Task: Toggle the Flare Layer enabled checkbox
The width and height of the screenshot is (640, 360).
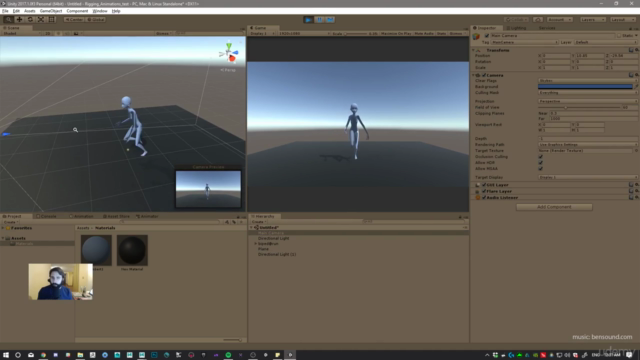Action: [484, 191]
